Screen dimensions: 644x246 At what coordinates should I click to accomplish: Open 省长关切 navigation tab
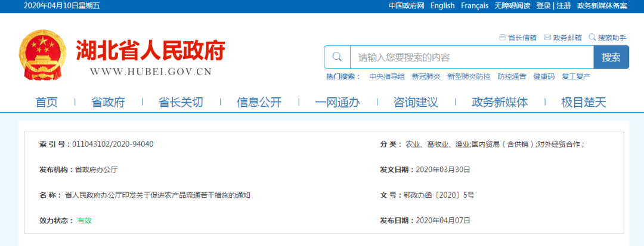tap(181, 103)
